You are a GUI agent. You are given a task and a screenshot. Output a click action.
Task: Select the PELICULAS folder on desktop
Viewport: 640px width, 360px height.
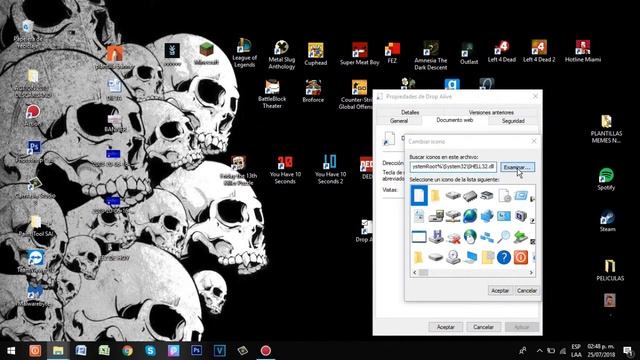(610, 270)
